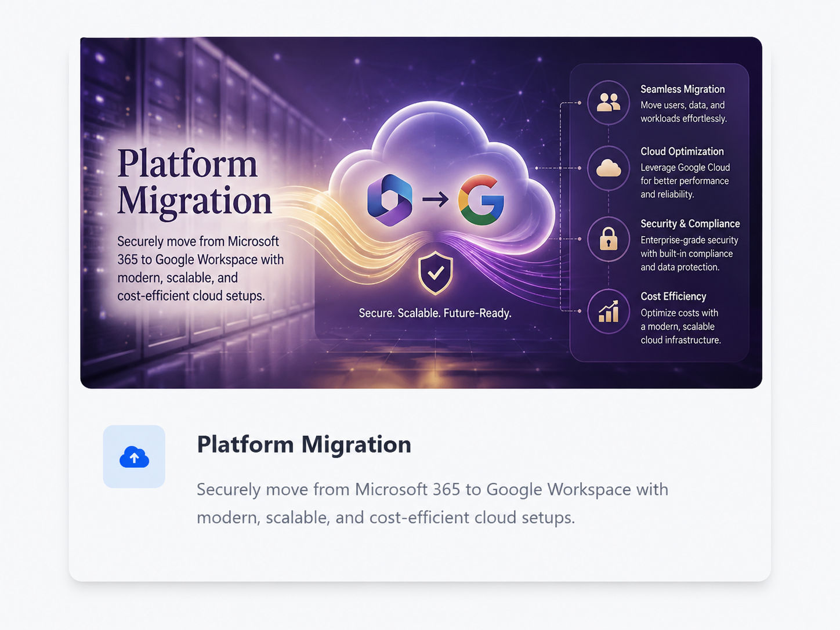
Task: Click the blue cloud upload icon
Action: point(134,457)
